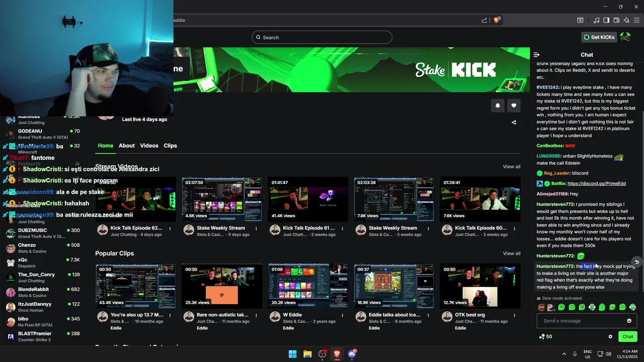The width and height of the screenshot is (644, 362).
Task: Toggle the browser sidebar panel icon
Action: click(x=606, y=20)
